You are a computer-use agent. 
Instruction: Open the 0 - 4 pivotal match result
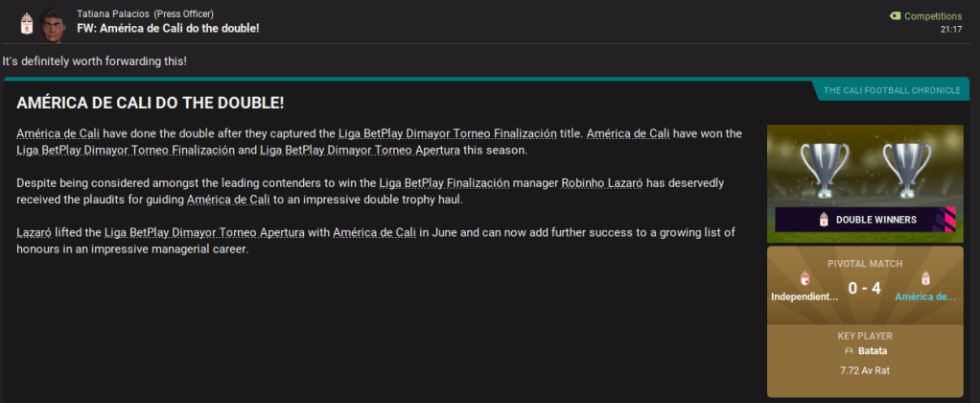pyautogui.click(x=864, y=288)
